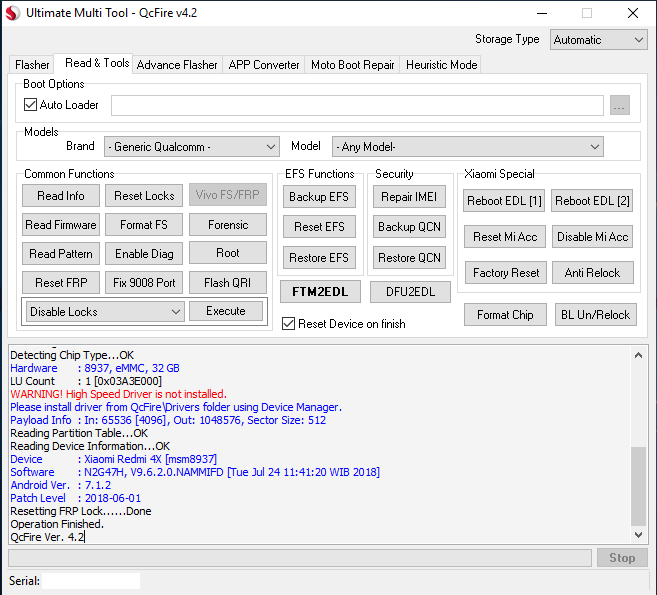Click the 'Hardware : 8937, eMMC, 32 GB' line
Screen dimensions: 657x595
pos(95,368)
